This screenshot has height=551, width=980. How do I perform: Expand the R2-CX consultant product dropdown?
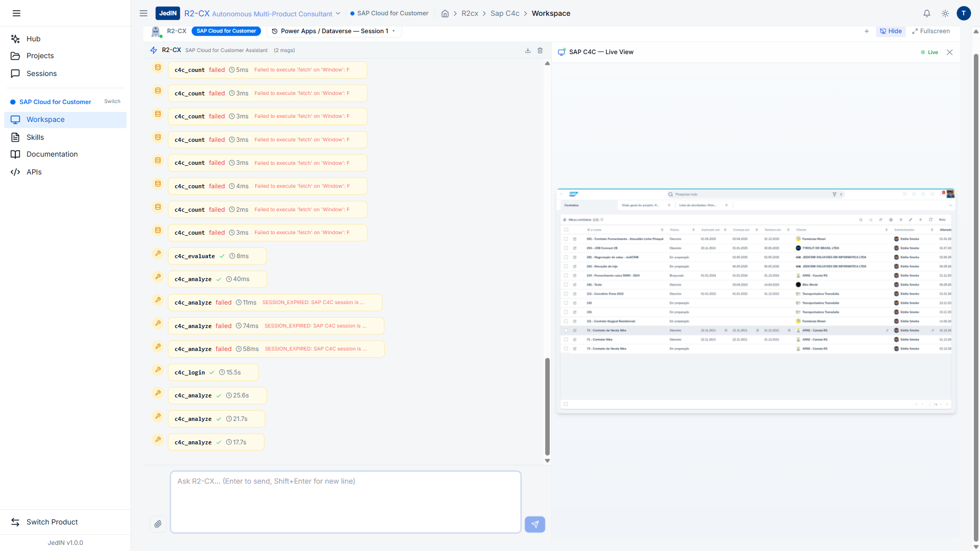[x=337, y=13]
